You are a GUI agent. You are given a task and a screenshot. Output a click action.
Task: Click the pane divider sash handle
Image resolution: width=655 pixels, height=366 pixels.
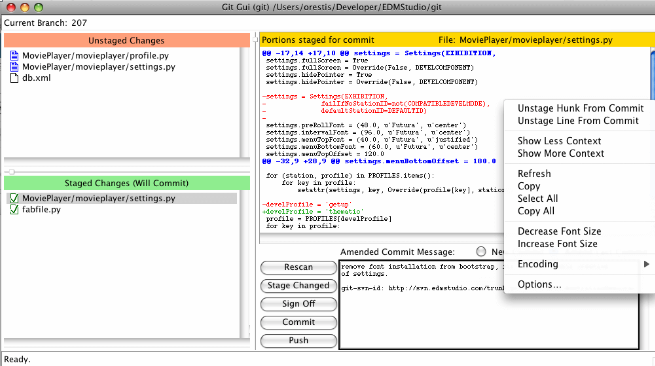point(12,172)
